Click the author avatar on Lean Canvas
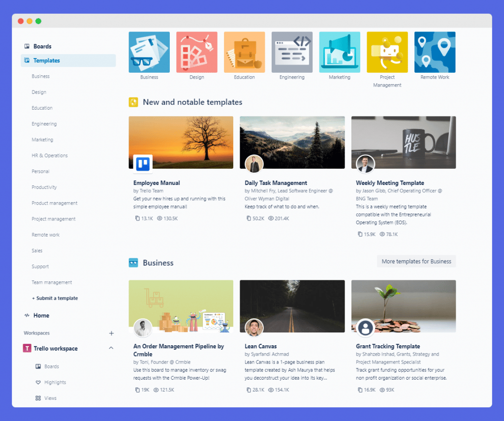Viewport: 504px width, 421px height. [254, 328]
